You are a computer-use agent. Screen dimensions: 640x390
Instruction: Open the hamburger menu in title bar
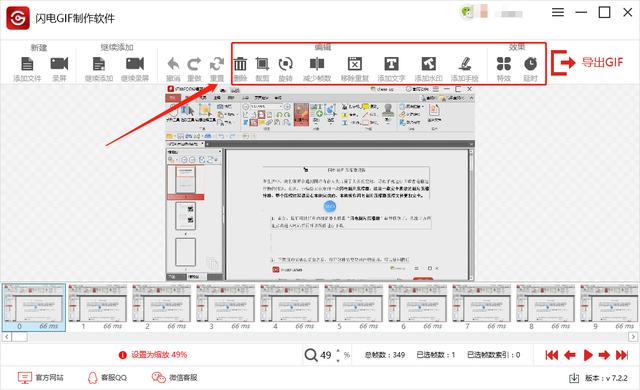(x=558, y=13)
